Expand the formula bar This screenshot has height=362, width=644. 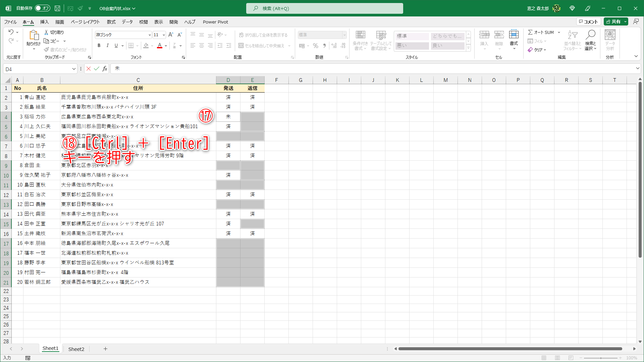tap(637, 68)
